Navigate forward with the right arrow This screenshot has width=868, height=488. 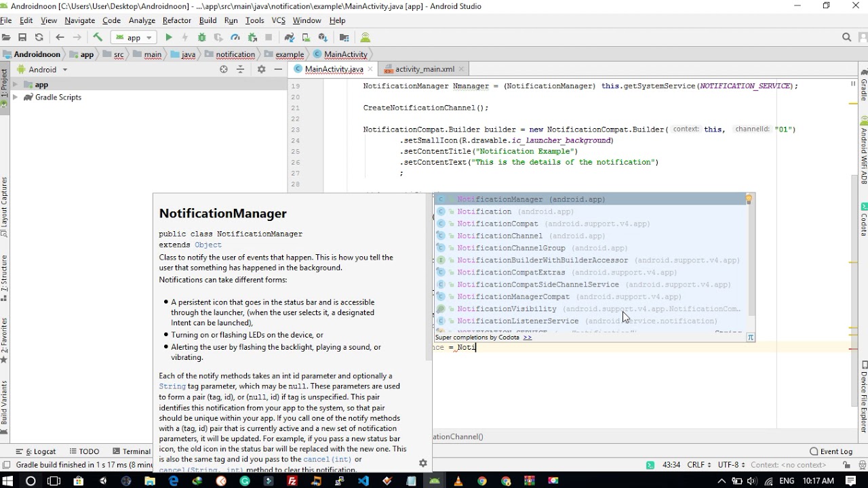(77, 38)
